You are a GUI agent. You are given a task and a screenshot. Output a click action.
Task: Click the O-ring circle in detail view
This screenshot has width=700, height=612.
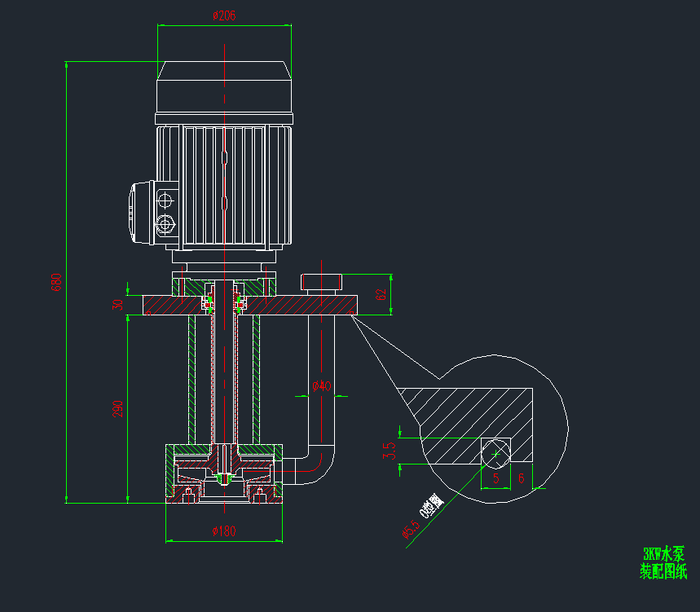point(495,451)
